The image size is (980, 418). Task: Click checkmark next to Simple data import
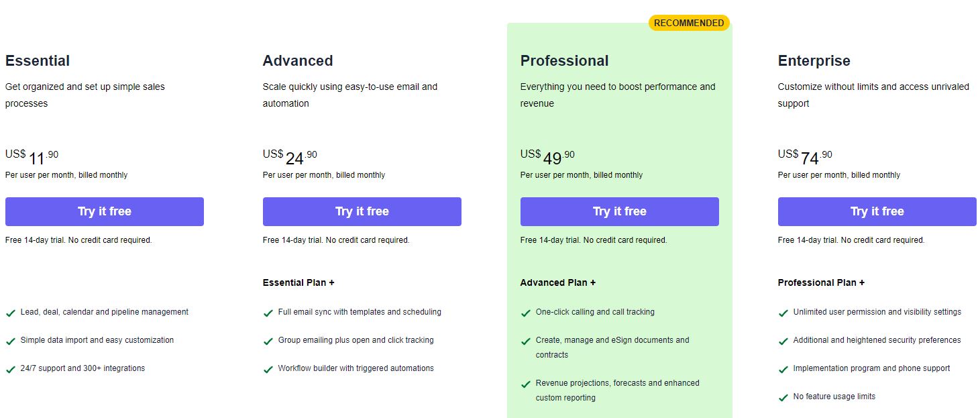pyautogui.click(x=11, y=341)
